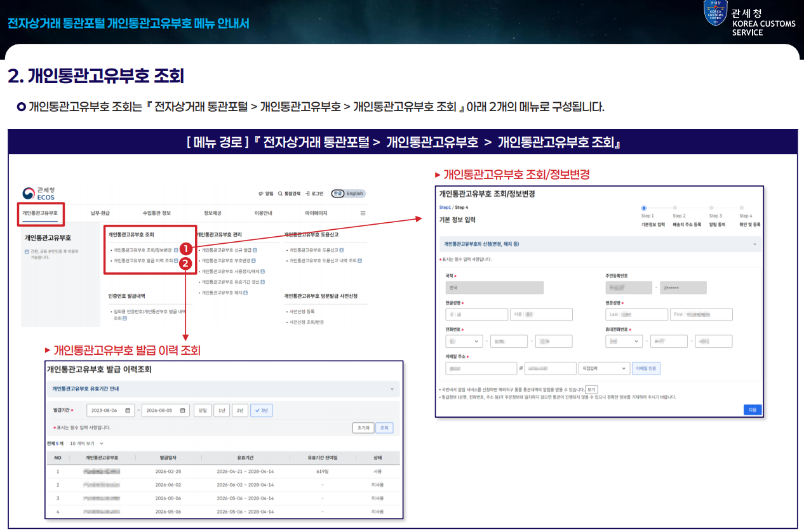Click the Step 2 progress marker
Image resolution: width=804 pixels, height=532 pixels.
click(675, 208)
